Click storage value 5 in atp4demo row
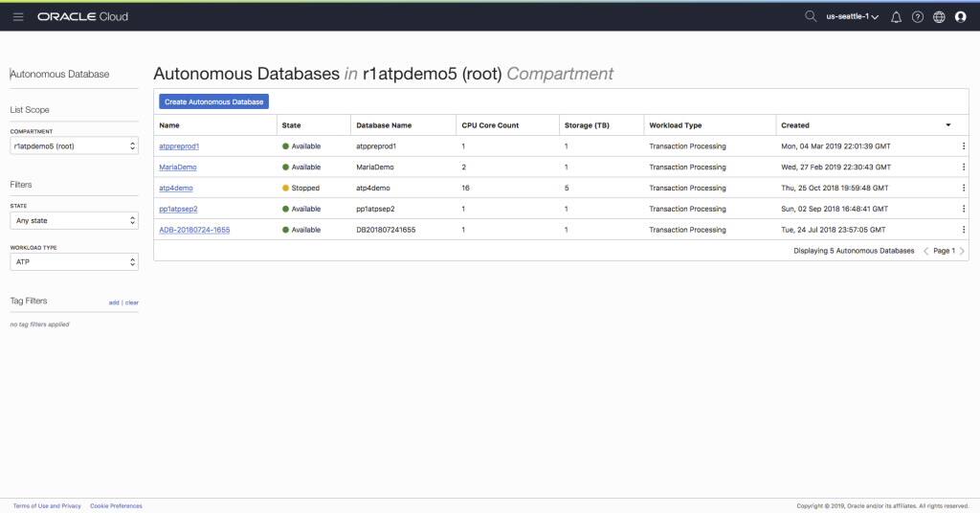This screenshot has width=980, height=513. coord(567,188)
